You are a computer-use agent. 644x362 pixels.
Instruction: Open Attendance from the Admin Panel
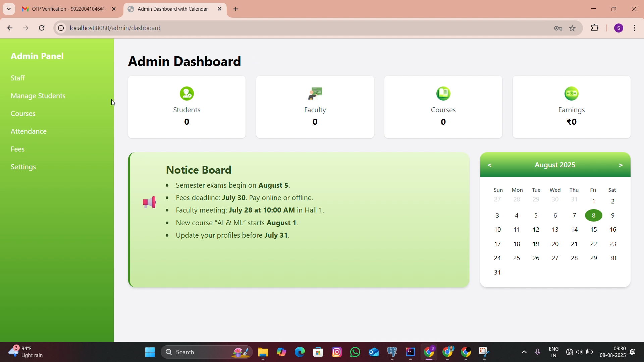(29, 132)
